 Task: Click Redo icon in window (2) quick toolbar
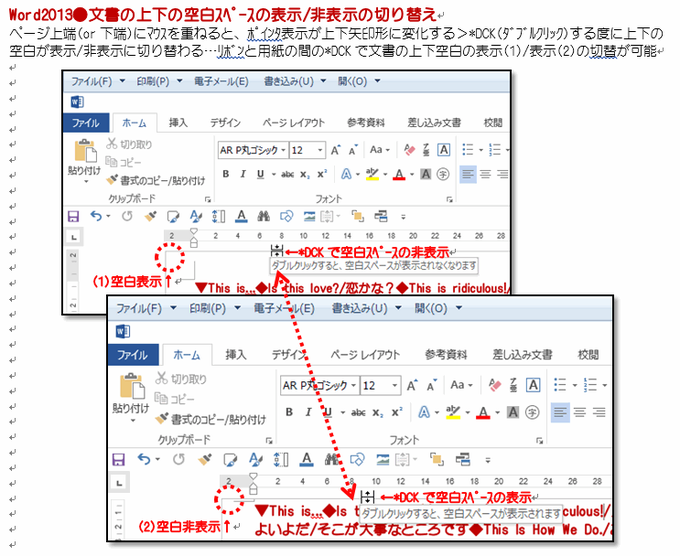pos(179,459)
